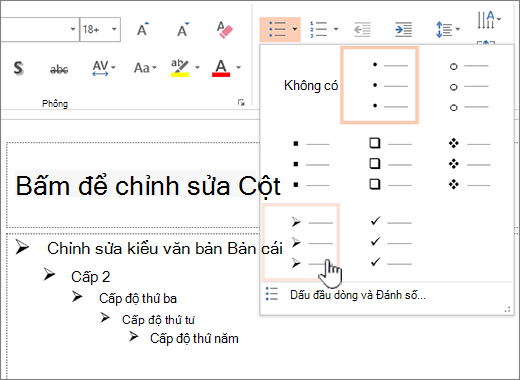Click the Bullets button icon
The height and width of the screenshot is (380, 520).
[x=277, y=29]
